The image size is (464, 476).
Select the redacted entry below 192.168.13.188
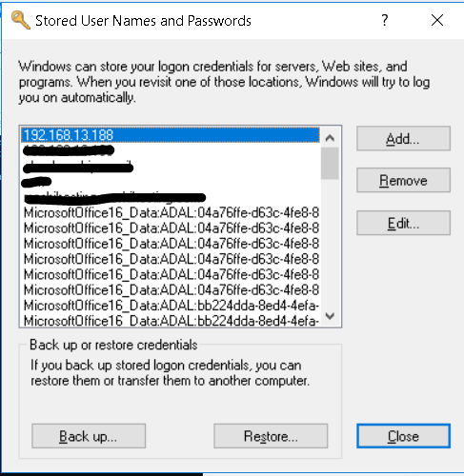(x=171, y=150)
